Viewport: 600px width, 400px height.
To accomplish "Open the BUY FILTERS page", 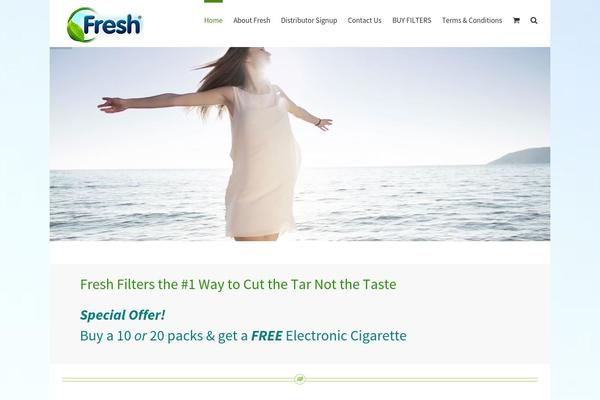I will 412,20.
